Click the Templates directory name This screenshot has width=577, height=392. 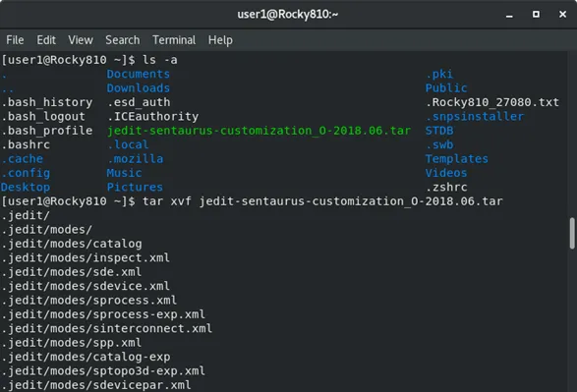point(457,159)
